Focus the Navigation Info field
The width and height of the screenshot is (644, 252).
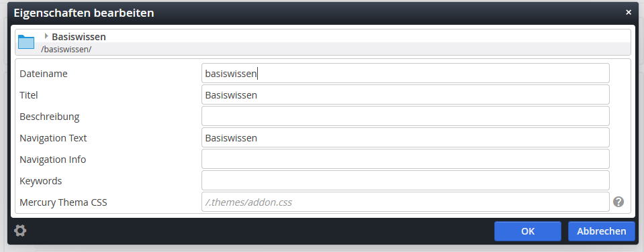click(406, 159)
